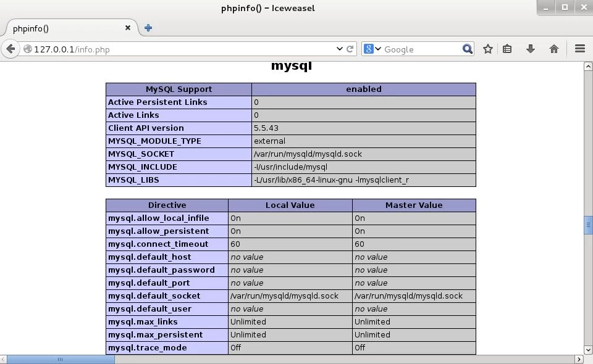
Task: Click the horizontal scrollbar thumb
Action: click(61, 359)
